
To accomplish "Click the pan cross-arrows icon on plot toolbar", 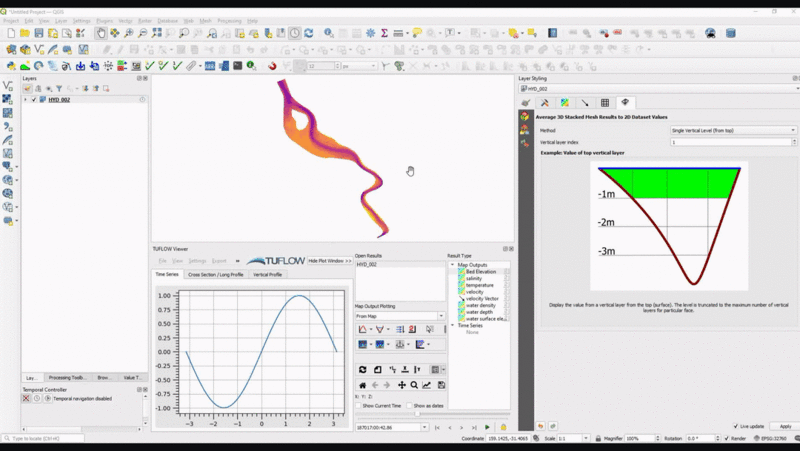I will pos(402,385).
